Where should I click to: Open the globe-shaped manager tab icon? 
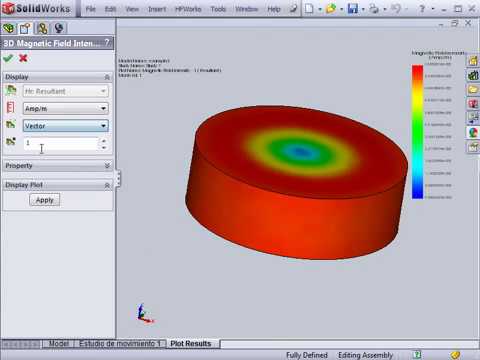[x=59, y=28]
